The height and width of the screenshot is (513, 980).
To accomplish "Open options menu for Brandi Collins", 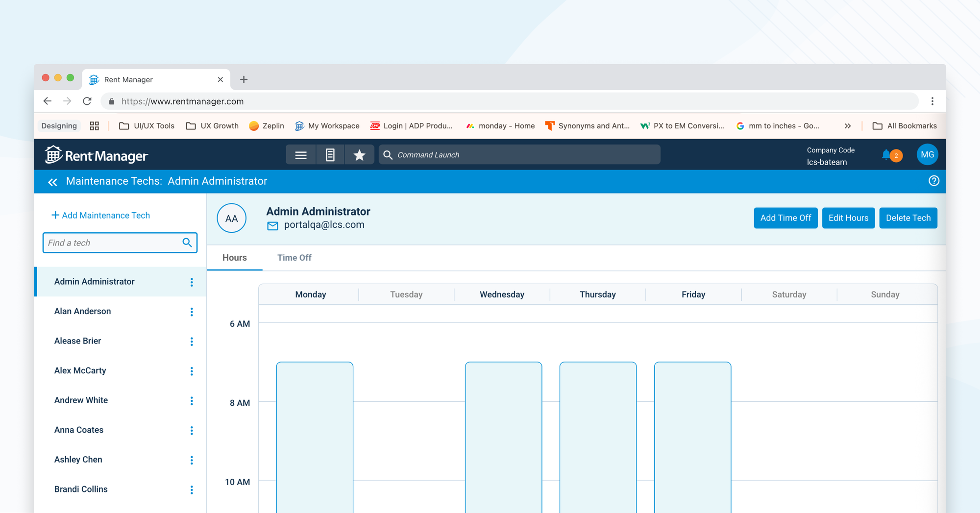I will [x=192, y=490].
